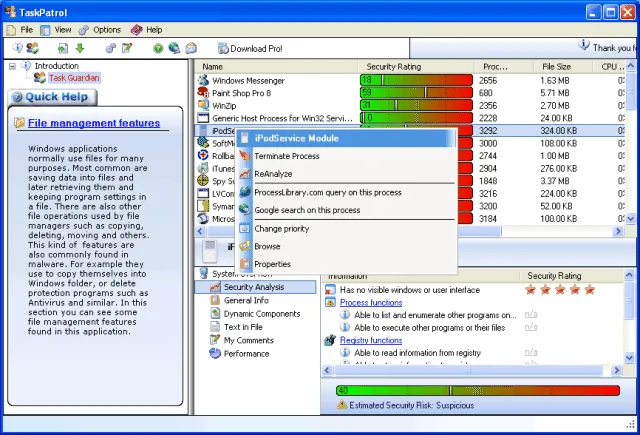Click n/a link for execute other programs

(531, 327)
